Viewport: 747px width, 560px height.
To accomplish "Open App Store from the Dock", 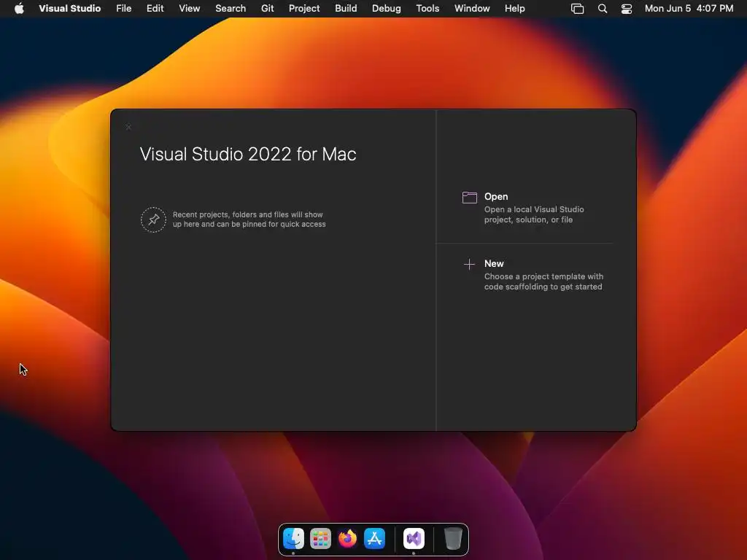I will (x=374, y=539).
